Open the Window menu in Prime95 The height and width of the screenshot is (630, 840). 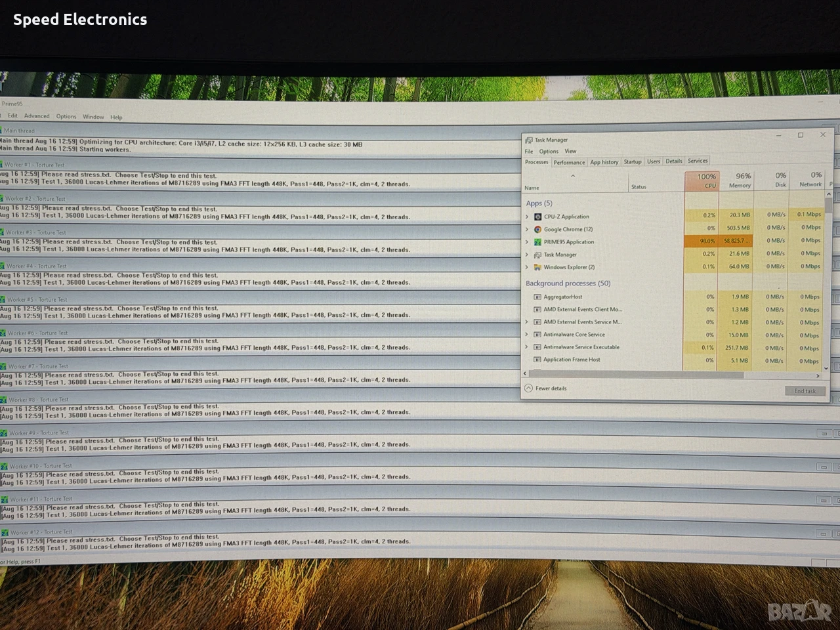93,117
